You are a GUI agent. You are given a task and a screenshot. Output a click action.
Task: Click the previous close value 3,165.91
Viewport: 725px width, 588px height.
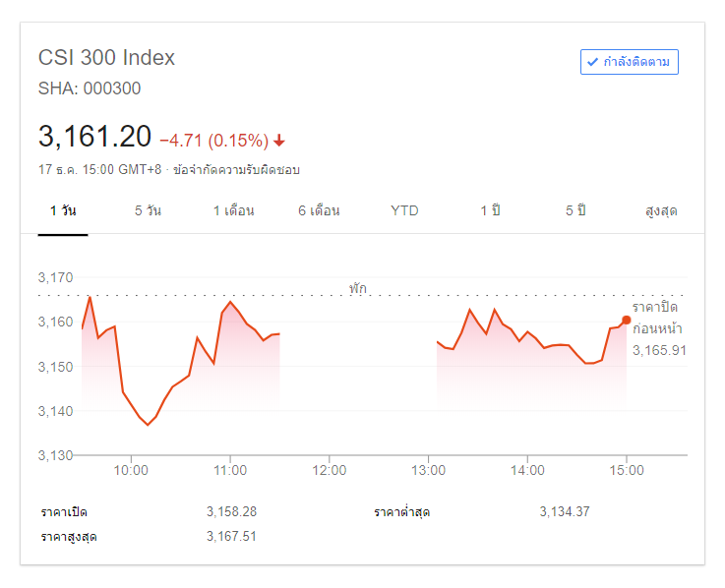click(x=659, y=350)
